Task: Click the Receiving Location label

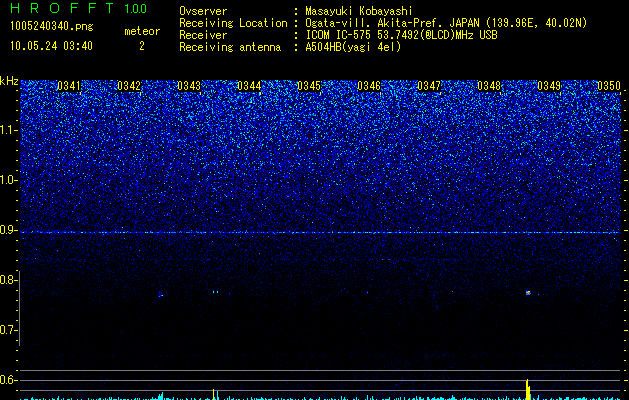Action: pos(233,23)
